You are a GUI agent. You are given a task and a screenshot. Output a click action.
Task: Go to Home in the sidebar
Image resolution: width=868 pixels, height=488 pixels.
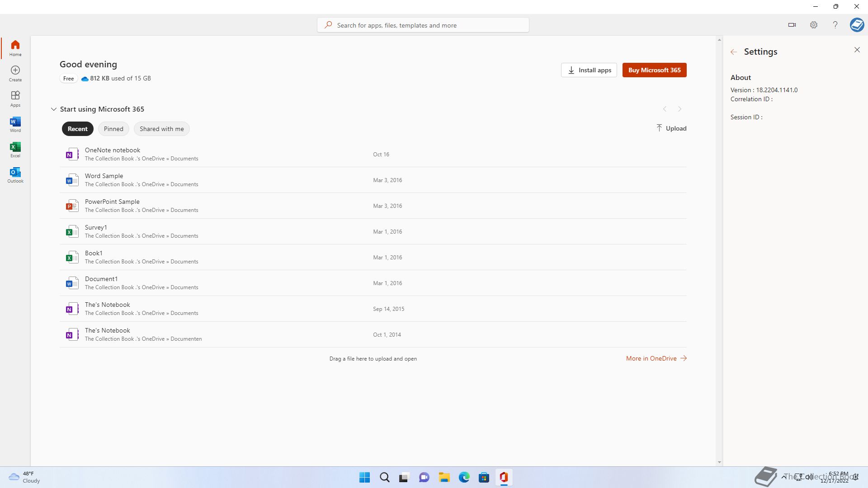pos(15,48)
